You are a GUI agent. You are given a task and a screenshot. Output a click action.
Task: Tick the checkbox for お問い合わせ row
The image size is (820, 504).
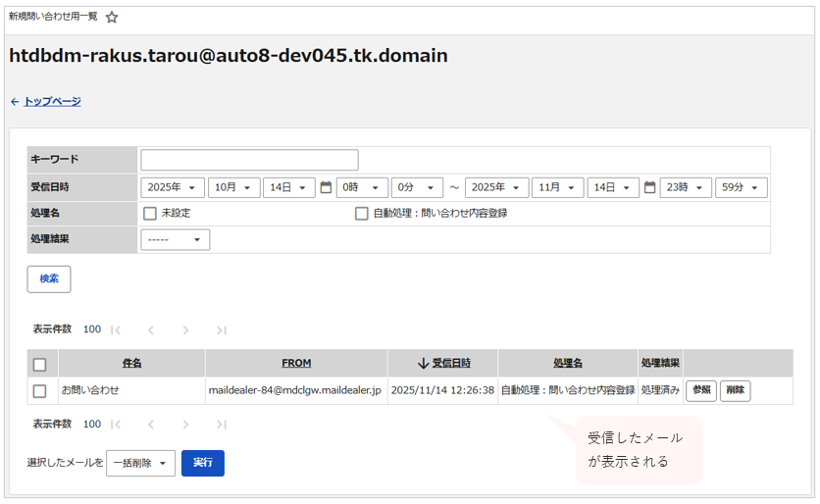coord(40,391)
